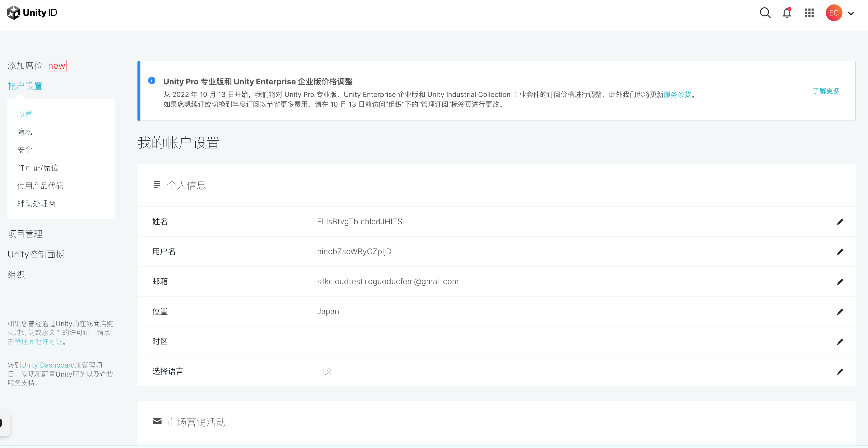Click the Unity Dashboard link
This screenshot has width=868, height=448.
tap(49, 365)
